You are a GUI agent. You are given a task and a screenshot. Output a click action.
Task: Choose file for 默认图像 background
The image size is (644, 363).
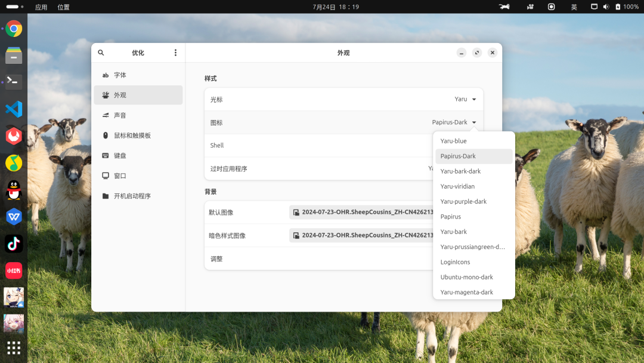(361, 212)
